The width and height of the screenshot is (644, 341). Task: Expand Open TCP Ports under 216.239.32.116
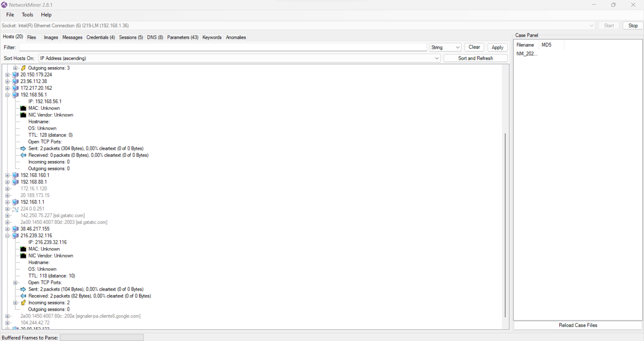pos(15,283)
